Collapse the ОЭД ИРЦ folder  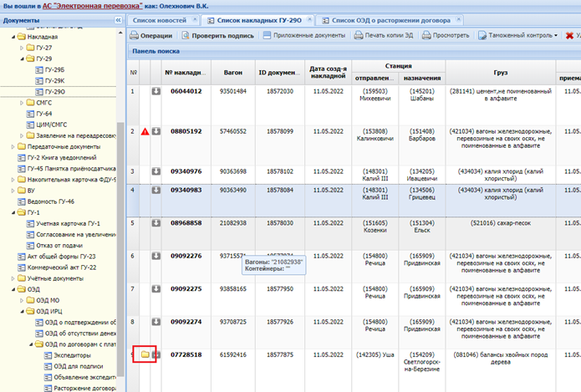(x=23, y=311)
